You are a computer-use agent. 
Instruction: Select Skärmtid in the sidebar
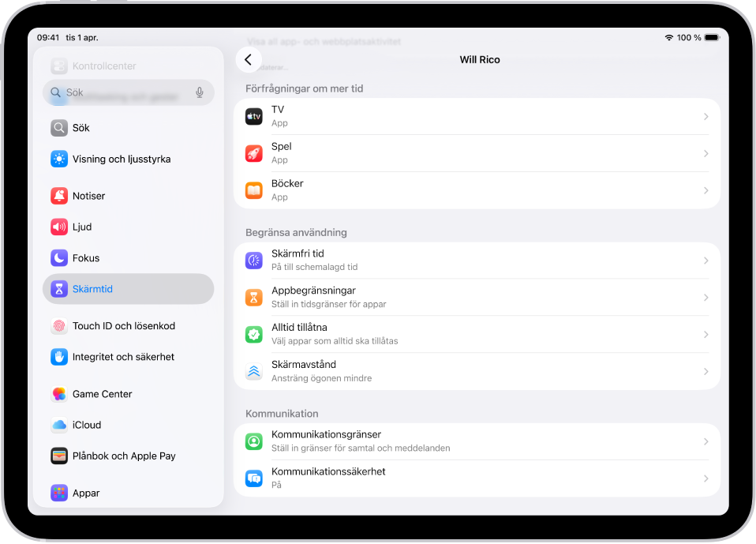pyautogui.click(x=129, y=289)
